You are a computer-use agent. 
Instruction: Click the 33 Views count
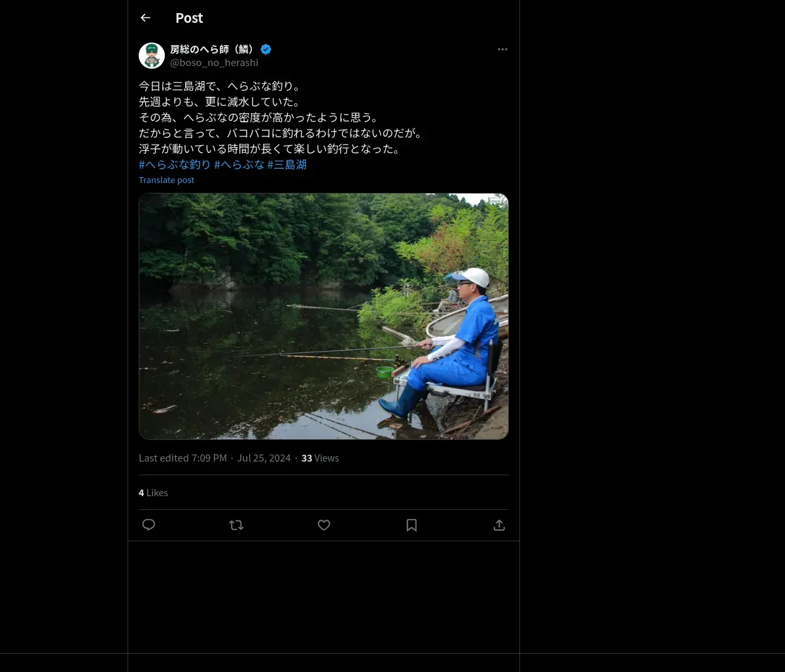(320, 458)
